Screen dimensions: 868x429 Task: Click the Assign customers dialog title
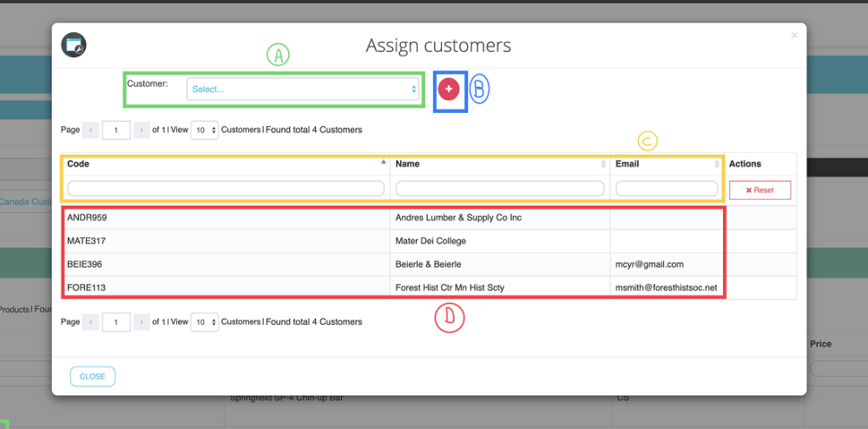(438, 45)
